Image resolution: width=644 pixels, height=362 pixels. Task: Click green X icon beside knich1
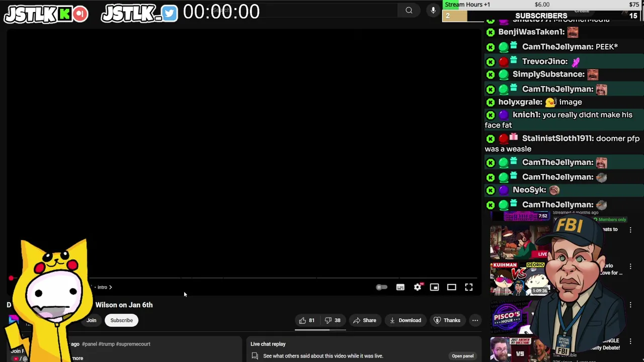coord(491,116)
